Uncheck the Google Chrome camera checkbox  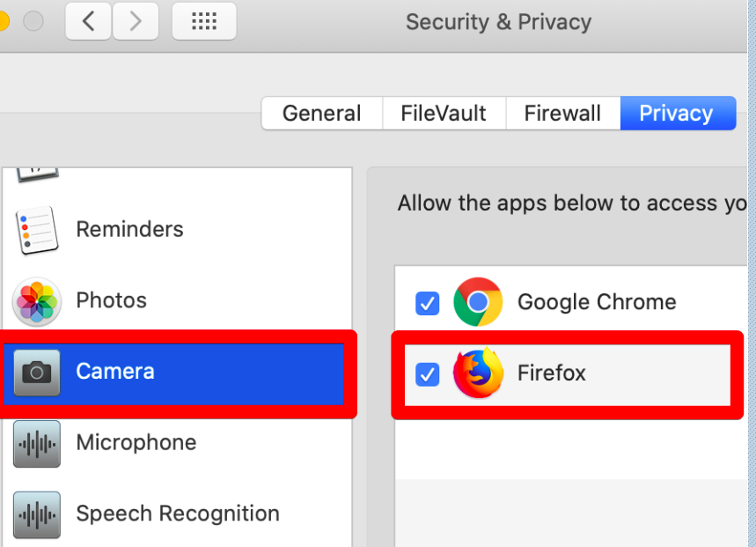427,303
